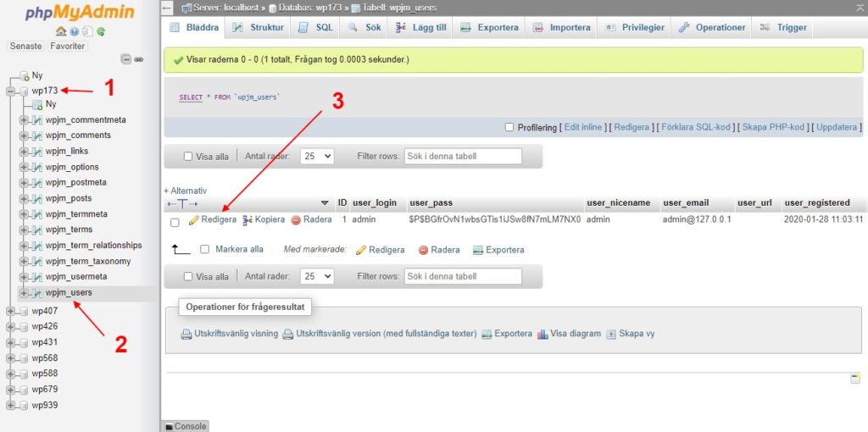Go to phpMyAdmin home via house icon
This screenshot has height=432, width=868.
(61, 31)
